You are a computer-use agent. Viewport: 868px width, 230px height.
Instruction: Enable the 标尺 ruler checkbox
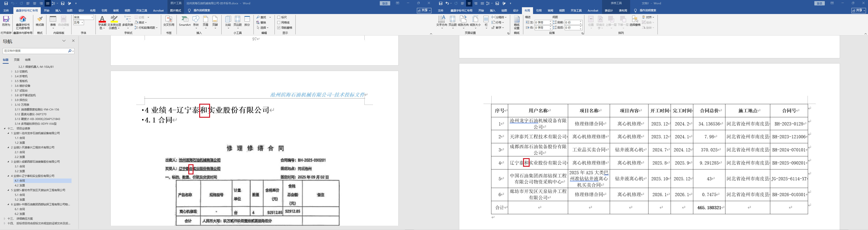[279, 17]
